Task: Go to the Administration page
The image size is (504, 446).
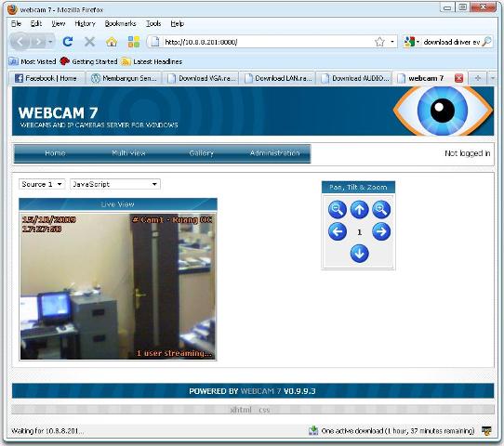Action: coord(275,153)
